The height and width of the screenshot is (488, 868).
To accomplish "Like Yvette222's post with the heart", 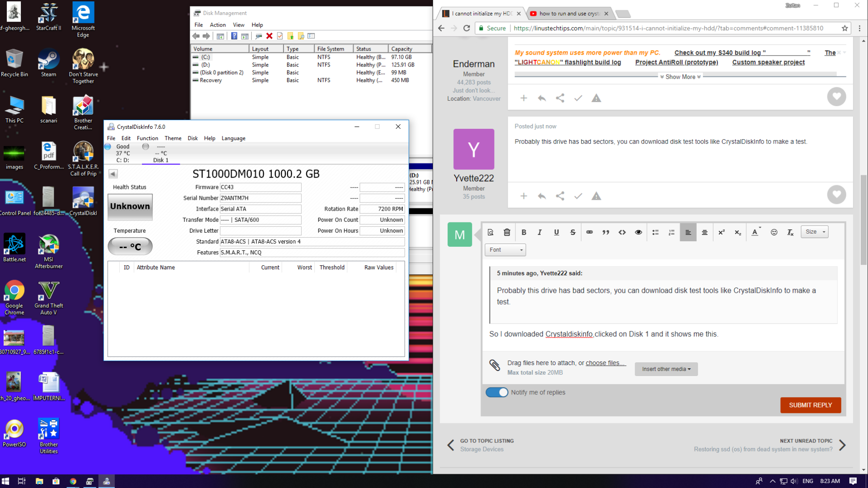I will (x=836, y=195).
